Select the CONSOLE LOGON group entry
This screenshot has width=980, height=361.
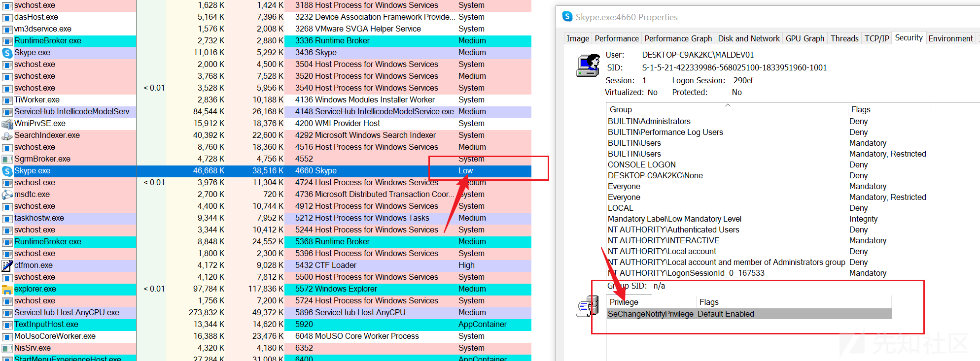coord(642,164)
